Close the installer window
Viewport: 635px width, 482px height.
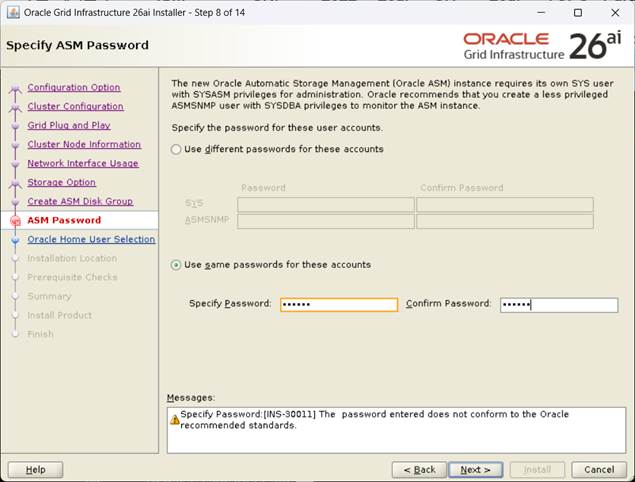pos(615,13)
